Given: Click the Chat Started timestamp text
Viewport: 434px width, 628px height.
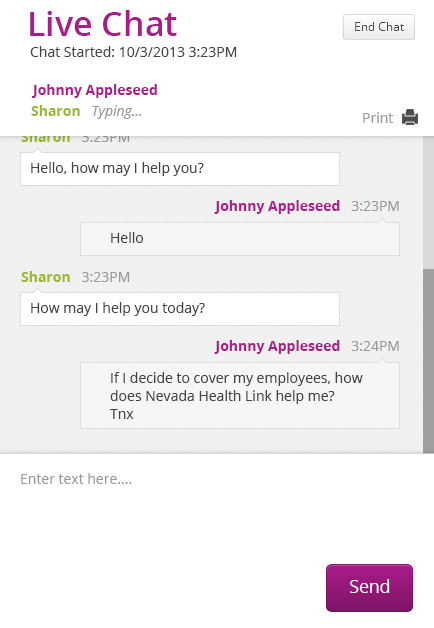Looking at the screenshot, I should point(133,52).
